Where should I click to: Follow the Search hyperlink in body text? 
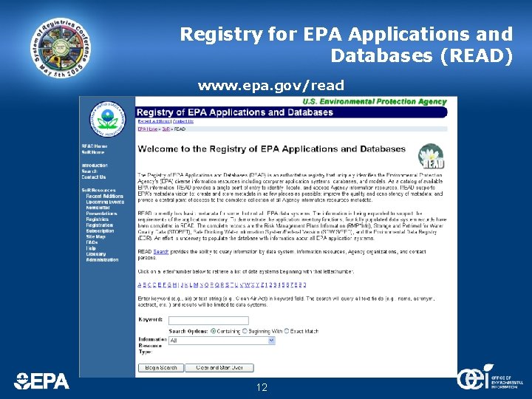(161, 252)
